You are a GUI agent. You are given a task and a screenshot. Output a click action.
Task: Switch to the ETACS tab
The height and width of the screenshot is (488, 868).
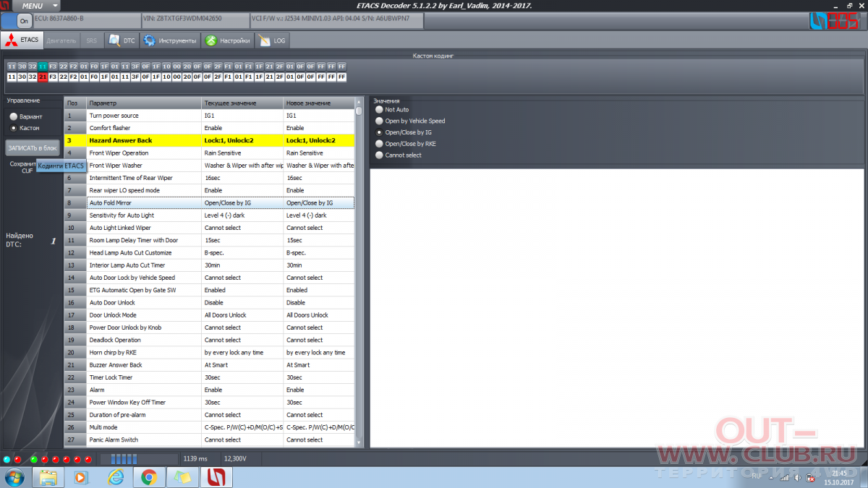pyautogui.click(x=22, y=40)
